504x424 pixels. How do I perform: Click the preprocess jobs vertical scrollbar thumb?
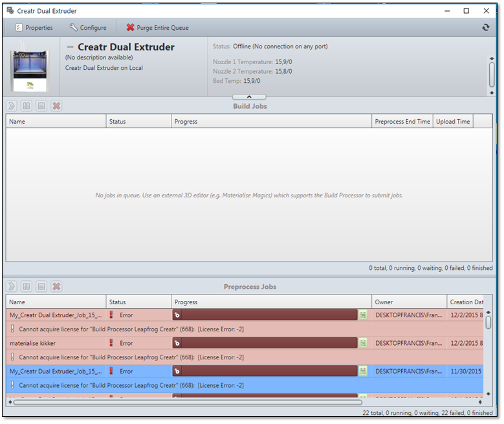(488, 322)
